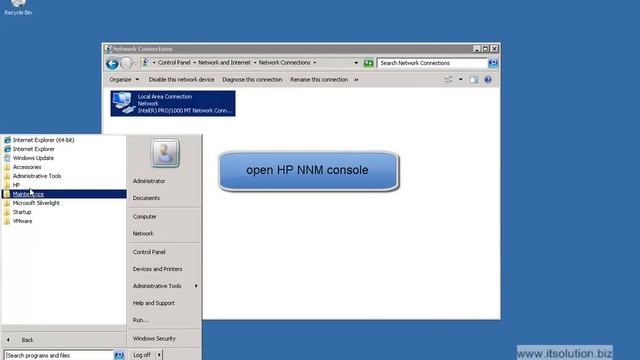This screenshot has width=640, height=360.
Task: Click Network Connections breadcrumb segment
Action: [x=284, y=62]
